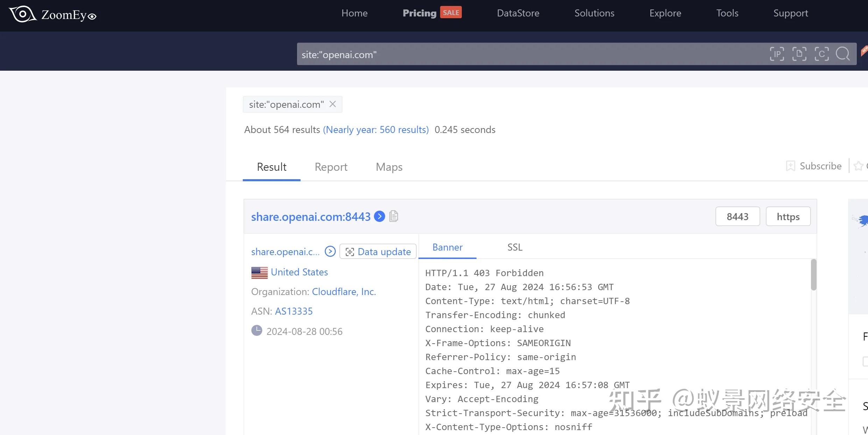Click the banner panel scrollbar
This screenshot has height=435, width=868.
pos(813,275)
